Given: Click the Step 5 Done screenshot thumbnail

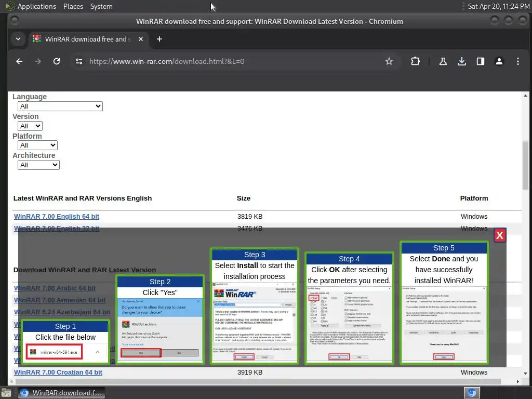Looking at the screenshot, I should (x=444, y=324).
